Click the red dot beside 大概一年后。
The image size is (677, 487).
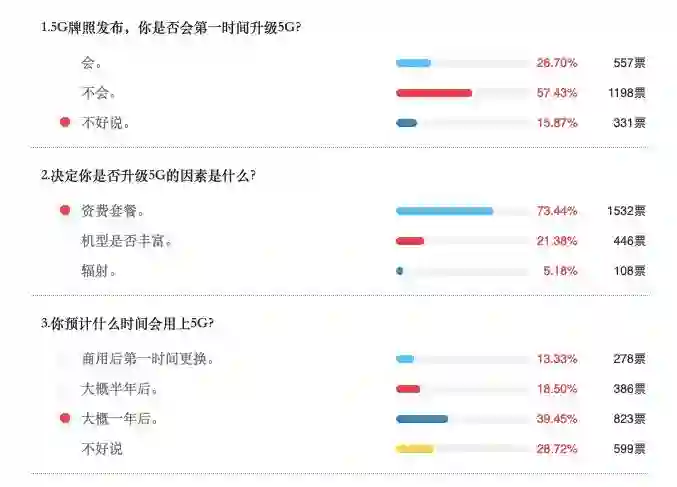65,419
